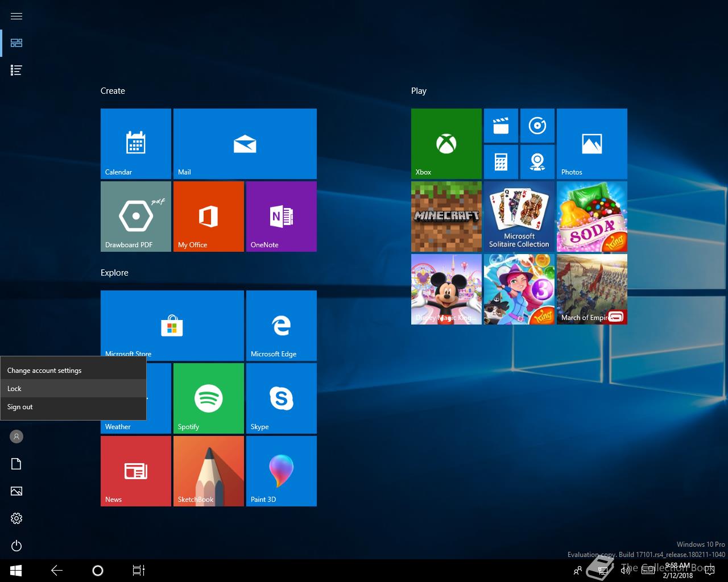Open Settings via the gear icon

coord(16,518)
